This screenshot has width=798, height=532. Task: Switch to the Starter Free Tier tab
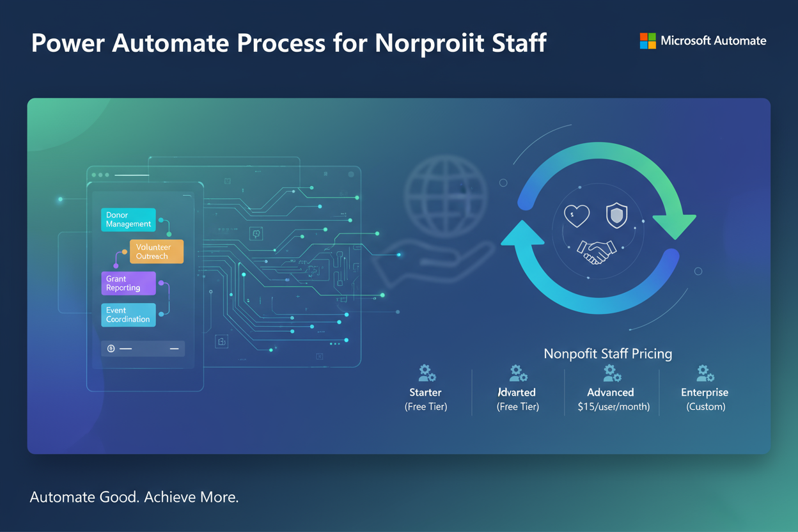(426, 399)
